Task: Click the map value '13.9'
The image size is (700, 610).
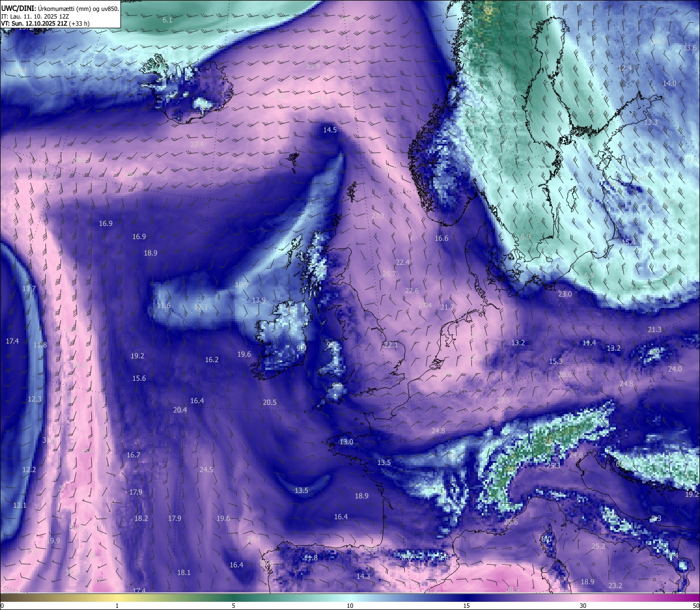Action: pyautogui.click(x=259, y=300)
